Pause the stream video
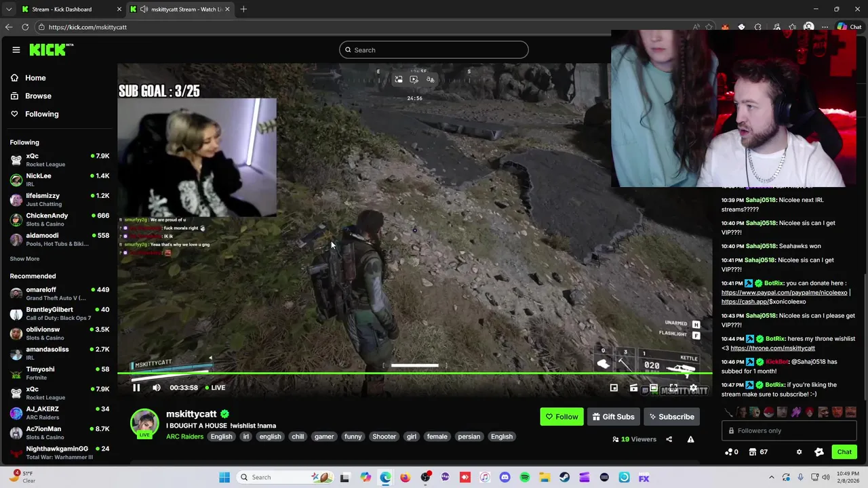868x488 pixels. click(x=136, y=388)
